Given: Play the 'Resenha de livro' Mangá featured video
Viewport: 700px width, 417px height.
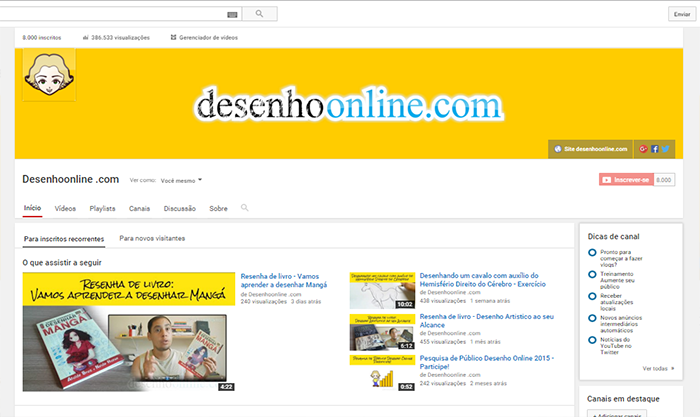Looking at the screenshot, I should pyautogui.click(x=129, y=331).
